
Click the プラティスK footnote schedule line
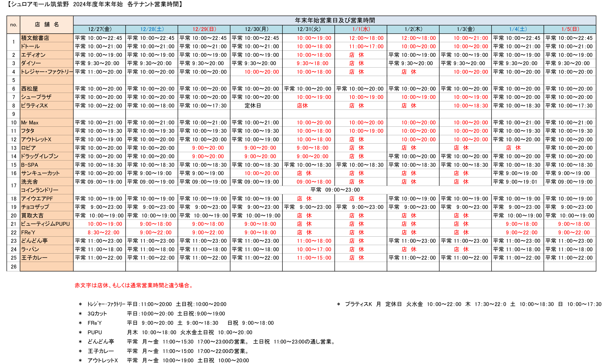click(469, 304)
